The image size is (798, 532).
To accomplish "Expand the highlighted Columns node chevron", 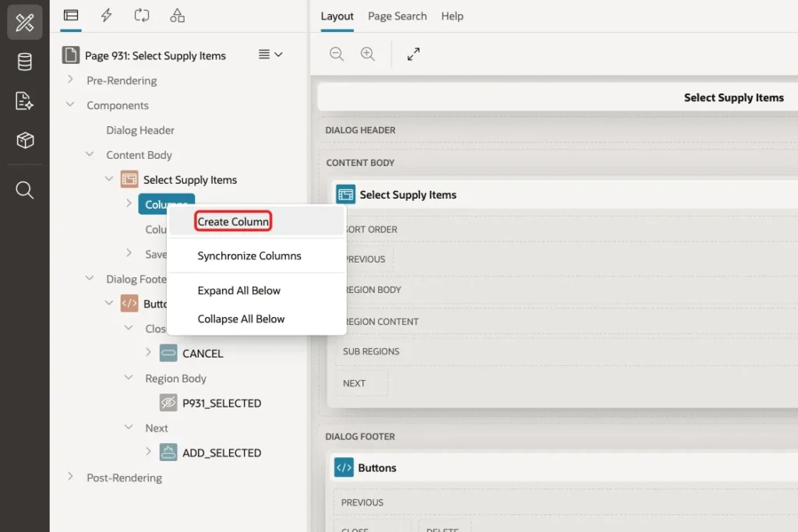I will [x=129, y=203].
